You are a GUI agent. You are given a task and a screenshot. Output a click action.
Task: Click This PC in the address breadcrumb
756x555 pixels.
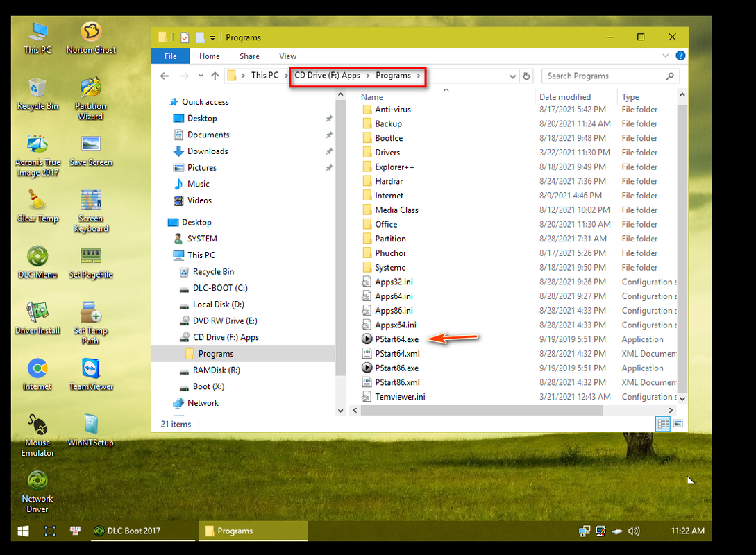pos(264,76)
